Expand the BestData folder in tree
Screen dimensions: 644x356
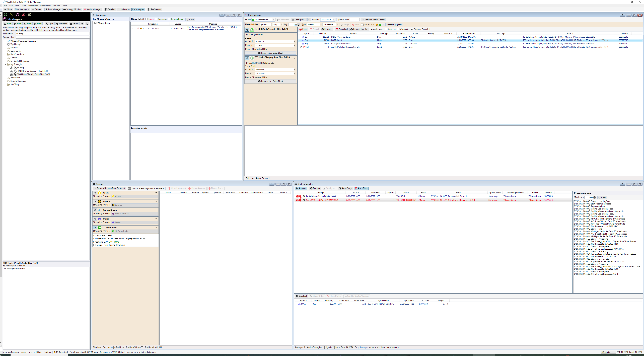coord(14,47)
